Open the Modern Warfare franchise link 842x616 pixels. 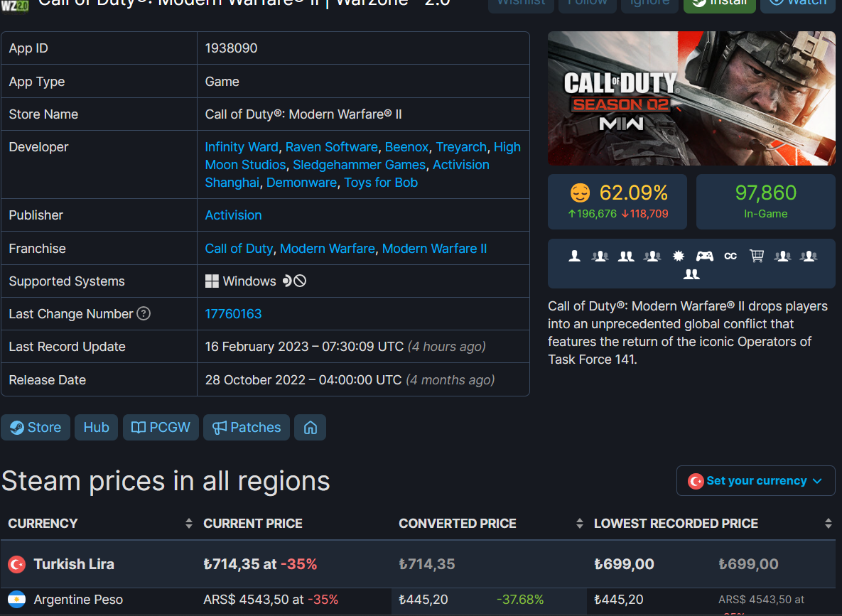click(327, 249)
